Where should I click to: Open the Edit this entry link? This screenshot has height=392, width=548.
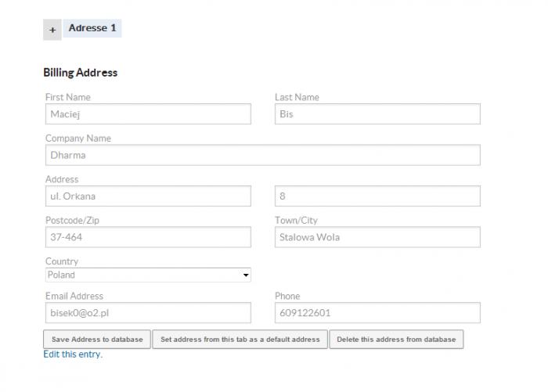tap(72, 354)
